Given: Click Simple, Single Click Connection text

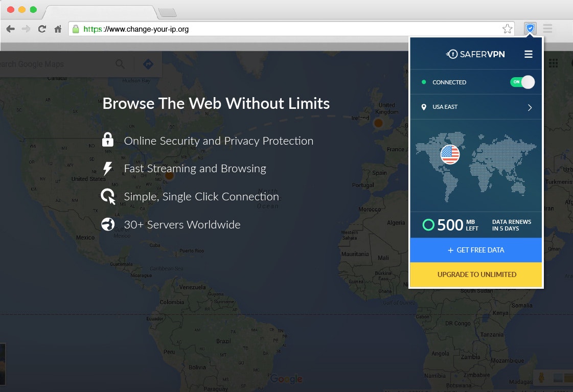Looking at the screenshot, I should coord(201,197).
